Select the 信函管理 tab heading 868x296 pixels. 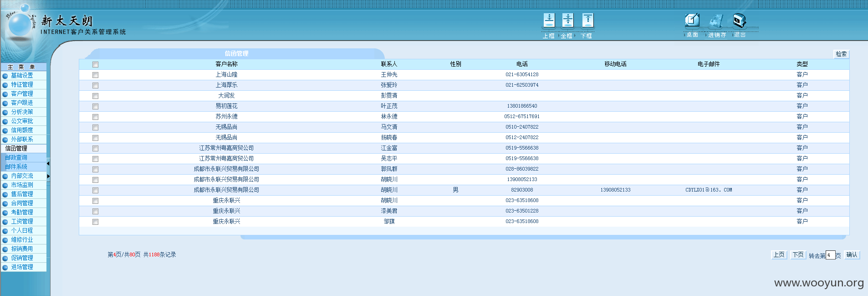click(236, 53)
